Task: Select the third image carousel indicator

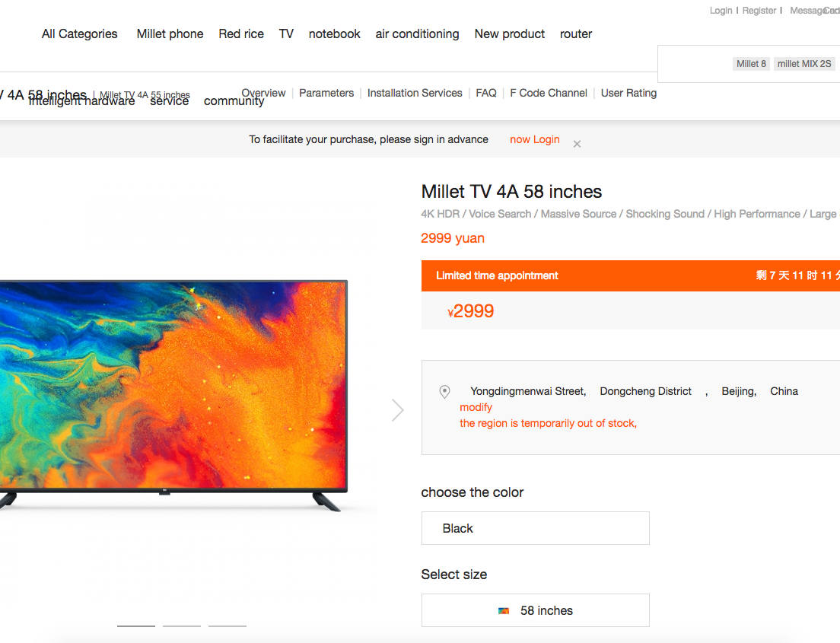Action: [x=228, y=625]
